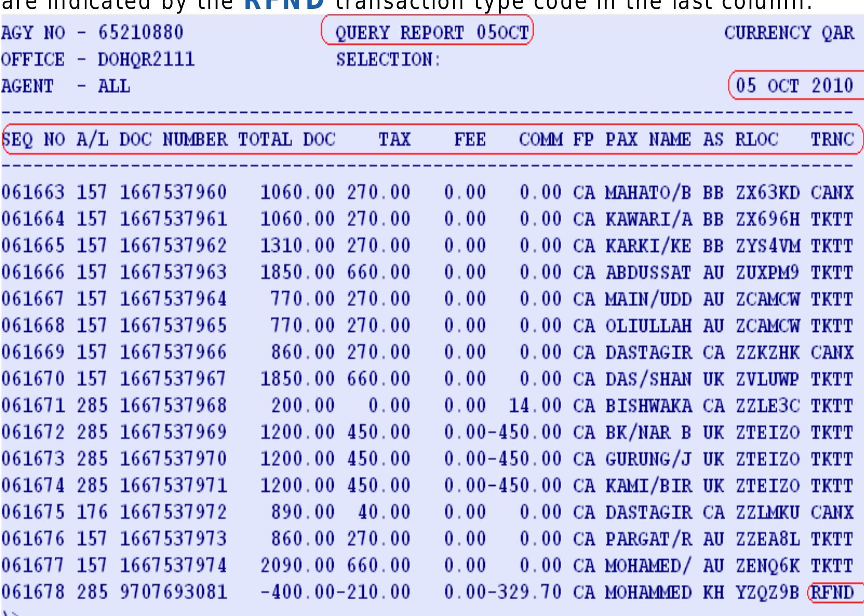Image resolution: width=864 pixels, height=616 pixels.
Task: Click the TRNC column header
Action: tap(832, 140)
